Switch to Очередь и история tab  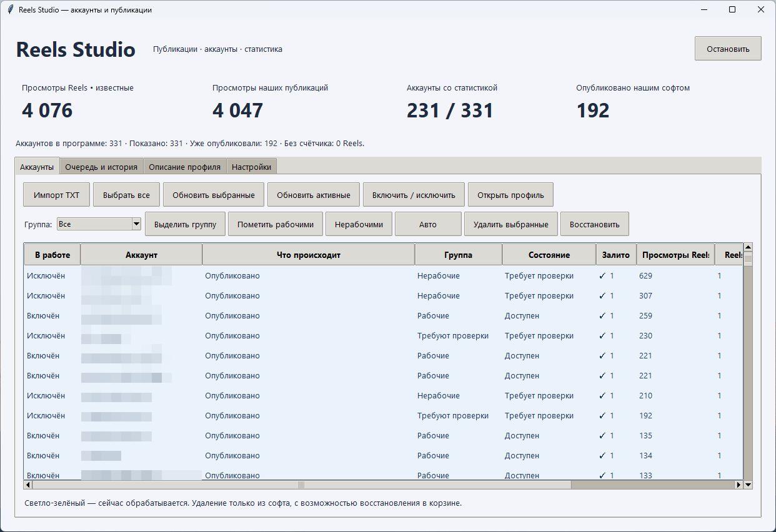pos(101,167)
